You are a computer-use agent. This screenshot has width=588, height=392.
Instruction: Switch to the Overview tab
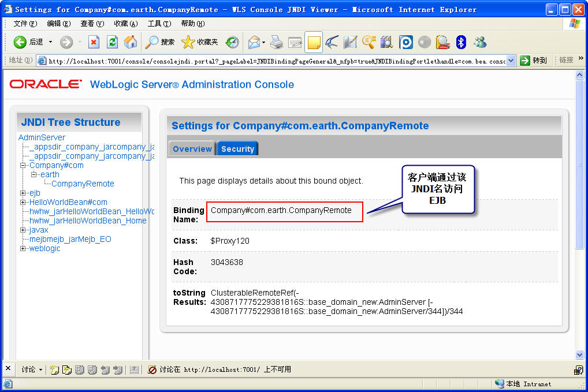pos(192,149)
